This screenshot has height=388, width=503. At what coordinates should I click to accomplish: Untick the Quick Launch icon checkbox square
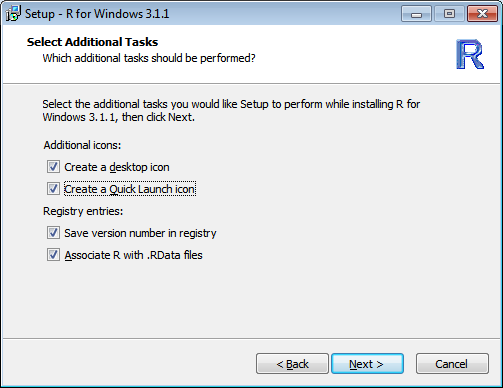pos(53,189)
